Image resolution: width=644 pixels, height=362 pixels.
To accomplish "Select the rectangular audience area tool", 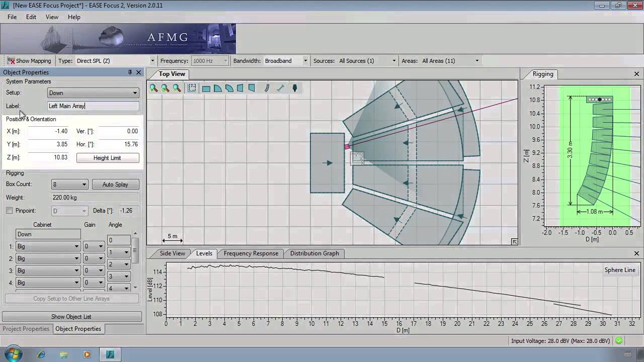I will click(206, 88).
